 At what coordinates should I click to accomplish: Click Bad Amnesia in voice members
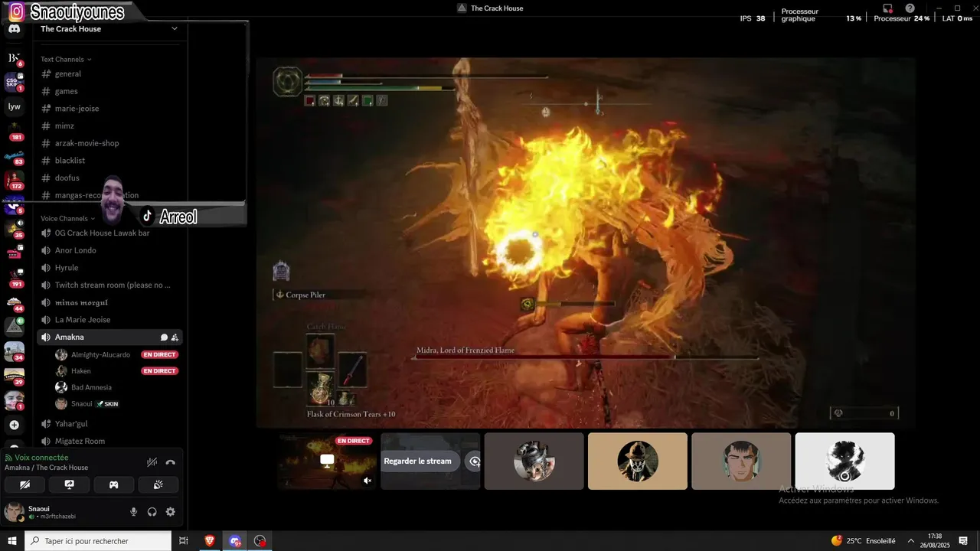tap(91, 387)
